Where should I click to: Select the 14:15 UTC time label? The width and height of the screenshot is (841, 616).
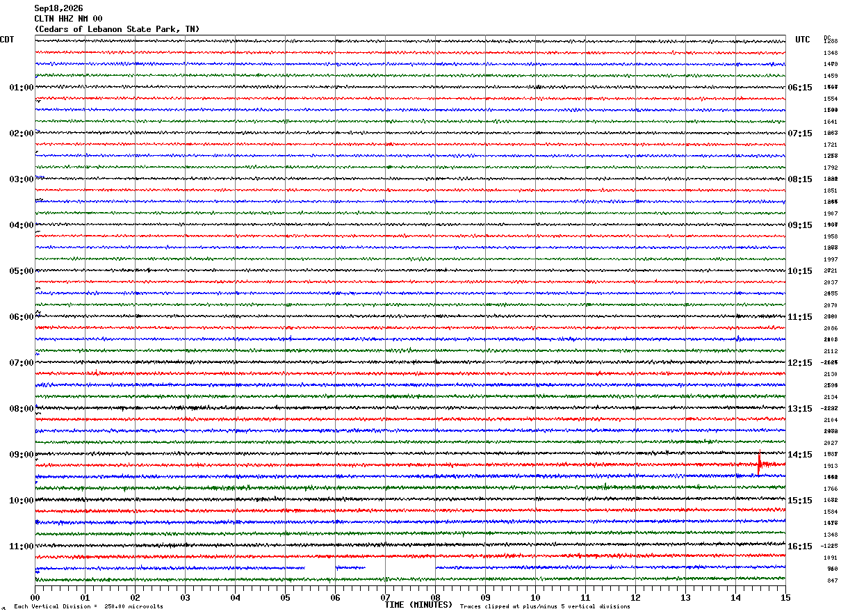[x=800, y=455]
